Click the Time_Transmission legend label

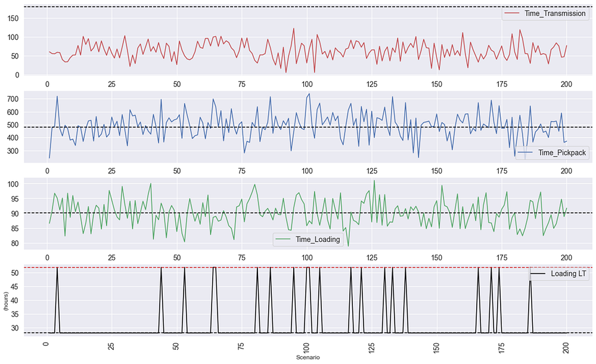(x=555, y=13)
